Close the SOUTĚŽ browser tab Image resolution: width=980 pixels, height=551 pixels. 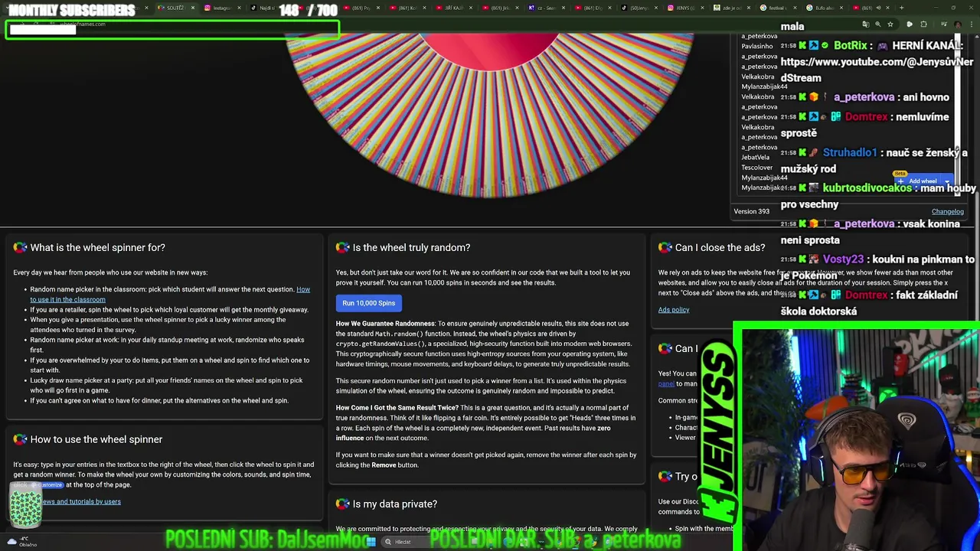point(192,8)
